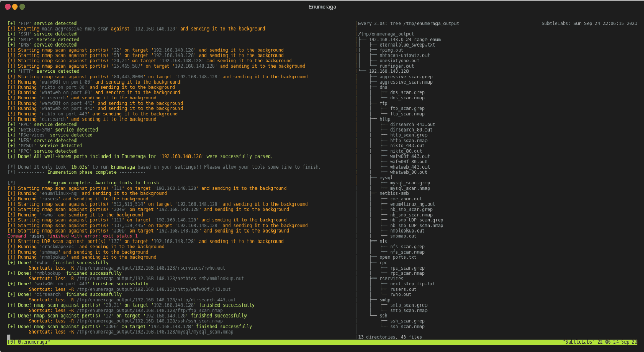Image resolution: width=644 pixels, height=352 pixels.
Task: Select nikto_443.out in the tree
Action: (406, 145)
